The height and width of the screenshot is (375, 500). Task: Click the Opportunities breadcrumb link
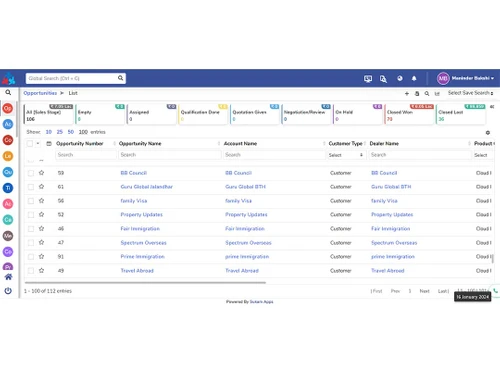point(40,93)
